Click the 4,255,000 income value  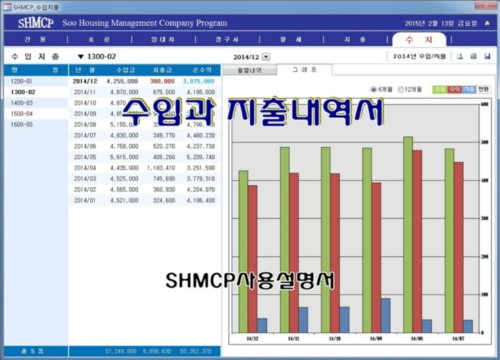[122, 81]
